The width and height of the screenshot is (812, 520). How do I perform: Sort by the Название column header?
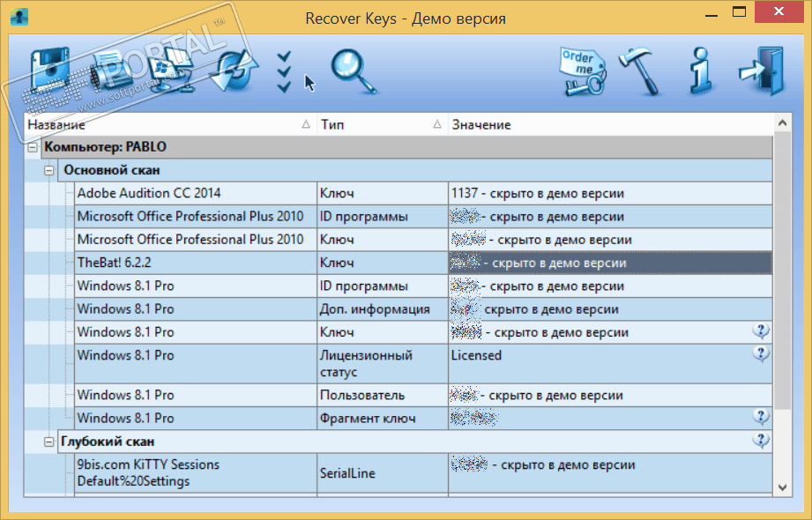coord(170,124)
